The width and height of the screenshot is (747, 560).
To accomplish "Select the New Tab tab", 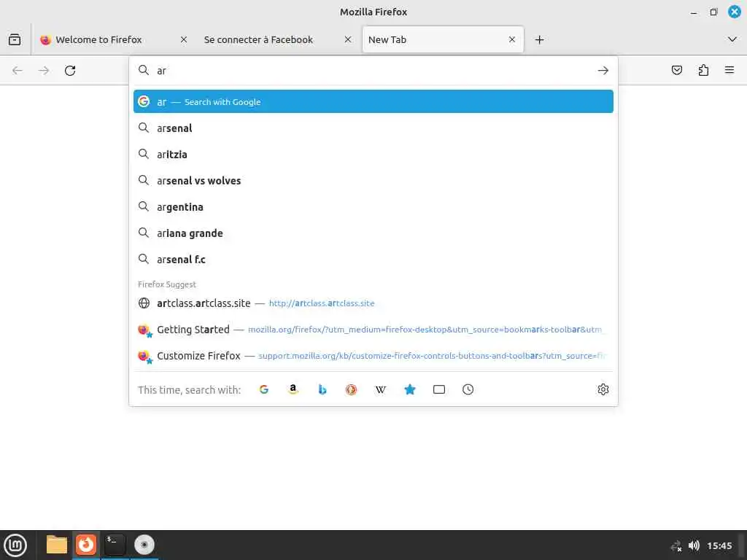I will click(443, 39).
